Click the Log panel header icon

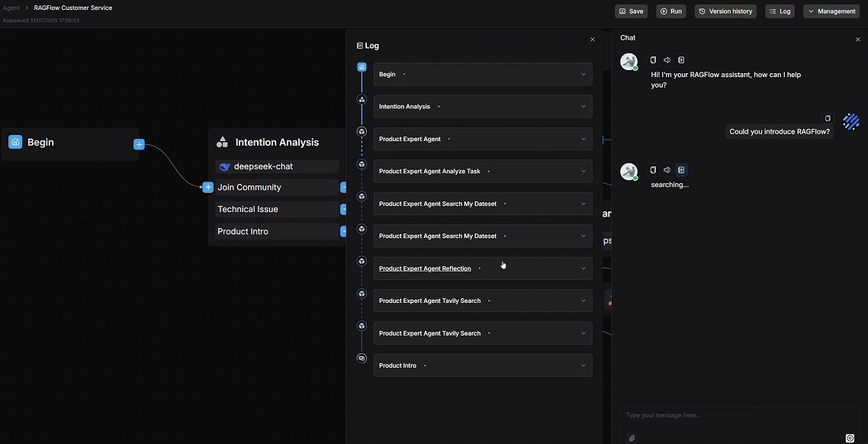(x=360, y=46)
